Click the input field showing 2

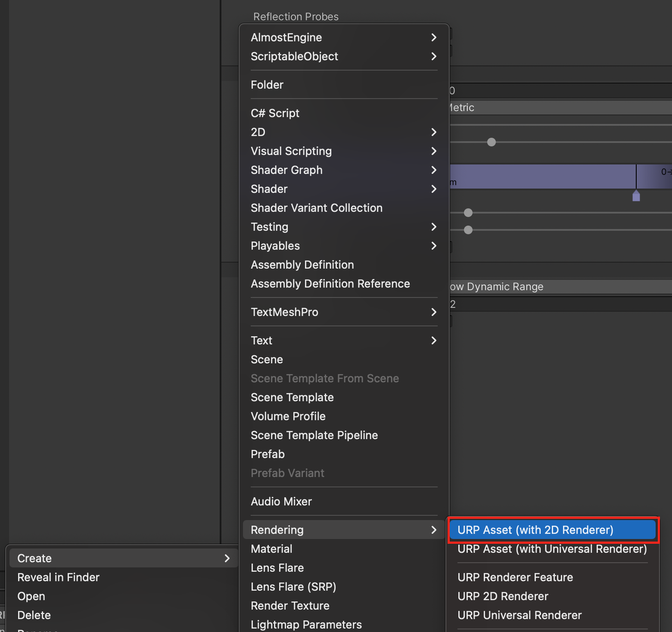pyautogui.click(x=560, y=304)
